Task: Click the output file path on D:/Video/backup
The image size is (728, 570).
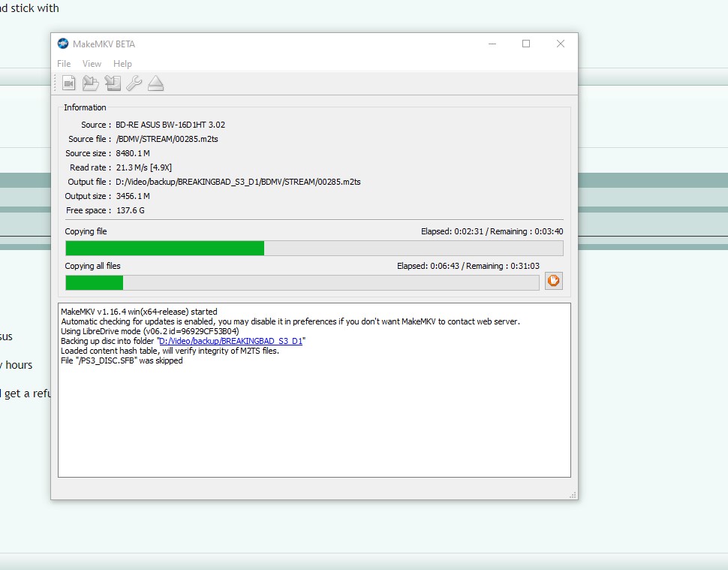Action: [x=238, y=182]
